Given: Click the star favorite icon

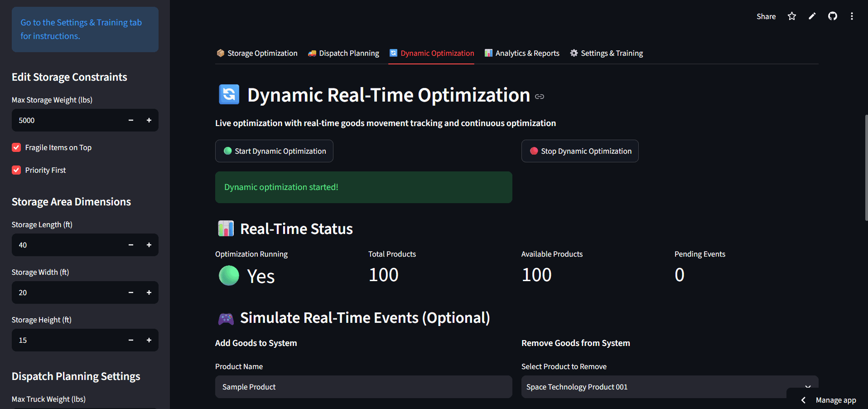Looking at the screenshot, I should [x=791, y=16].
